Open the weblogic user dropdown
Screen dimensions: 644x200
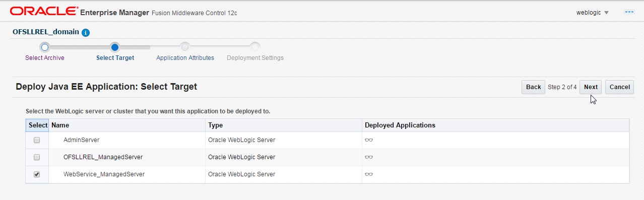point(593,12)
